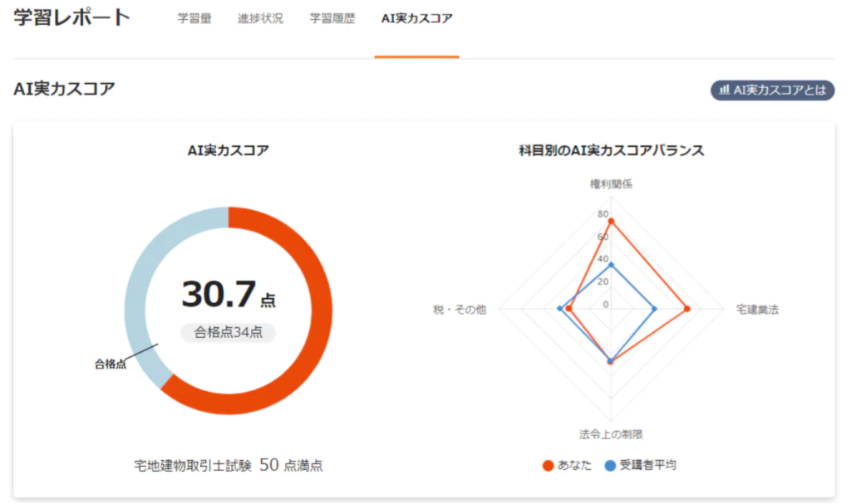Viewport: 851px width, 504px height.
Task: Click the 学習レポート page heading
Action: (x=72, y=17)
